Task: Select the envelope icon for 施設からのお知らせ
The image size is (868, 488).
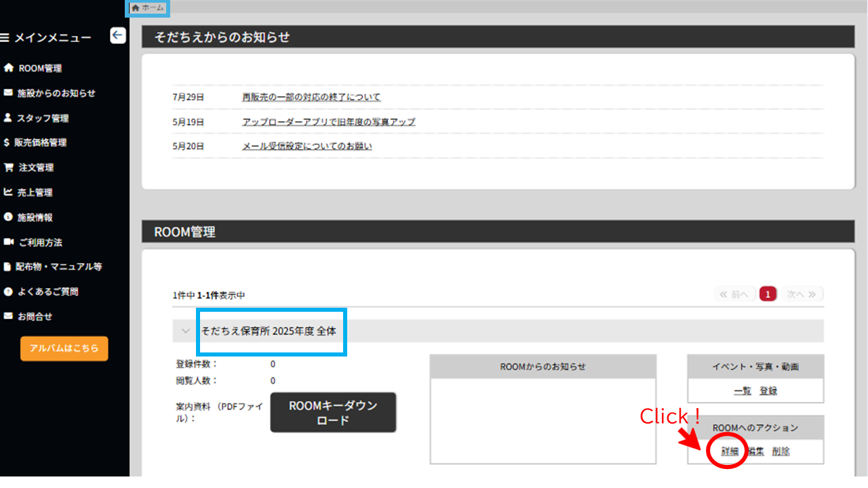Action: coord(7,93)
